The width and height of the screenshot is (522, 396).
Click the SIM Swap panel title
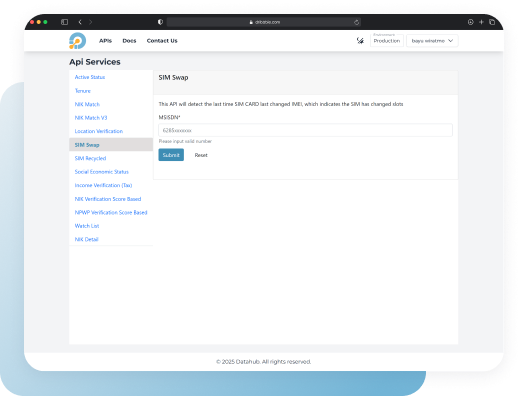click(x=173, y=77)
